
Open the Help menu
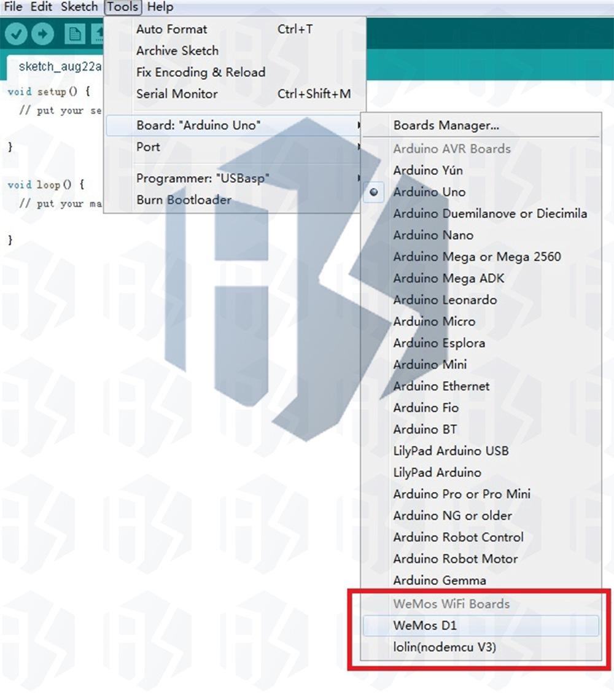[x=160, y=7]
